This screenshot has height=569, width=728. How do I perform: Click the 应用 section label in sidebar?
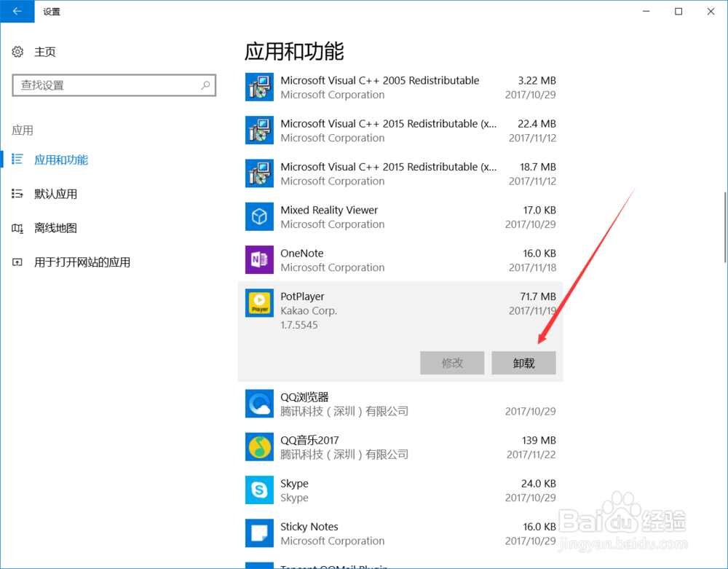[x=23, y=130]
